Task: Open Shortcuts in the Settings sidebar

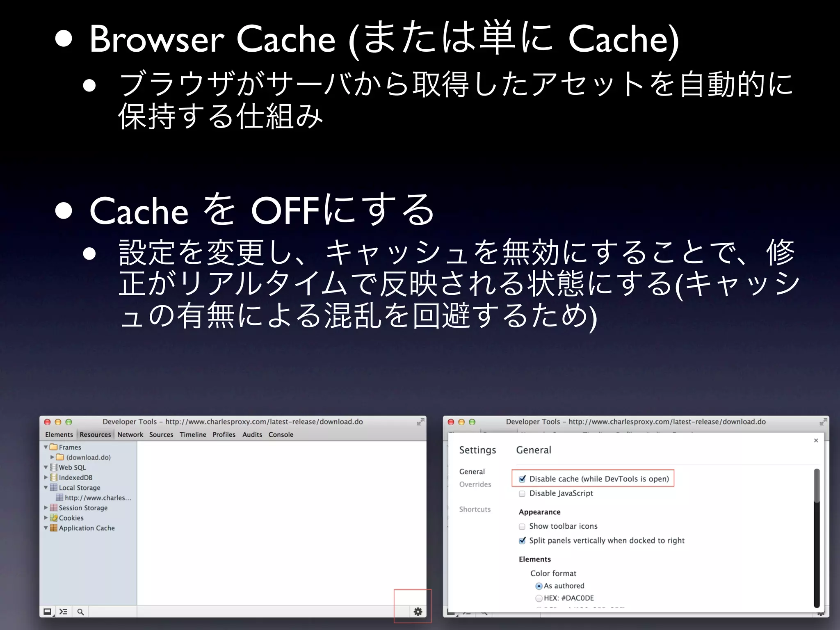Action: [475, 509]
